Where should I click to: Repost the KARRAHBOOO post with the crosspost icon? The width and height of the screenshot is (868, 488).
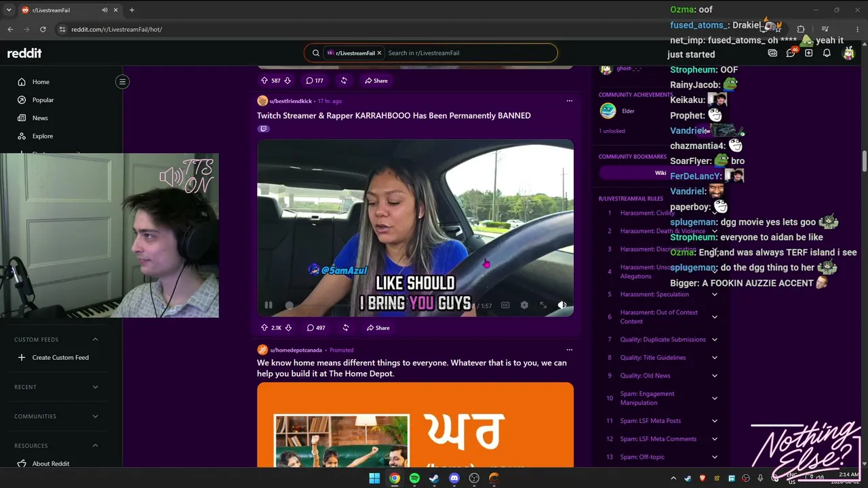pyautogui.click(x=346, y=328)
